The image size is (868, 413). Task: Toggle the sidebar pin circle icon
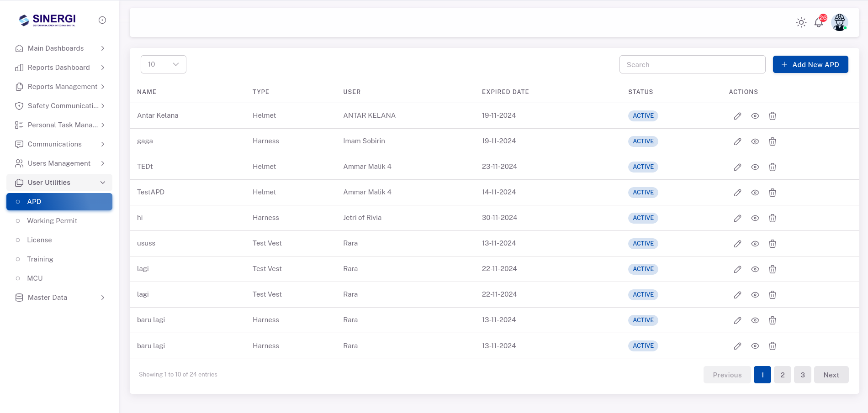point(102,20)
